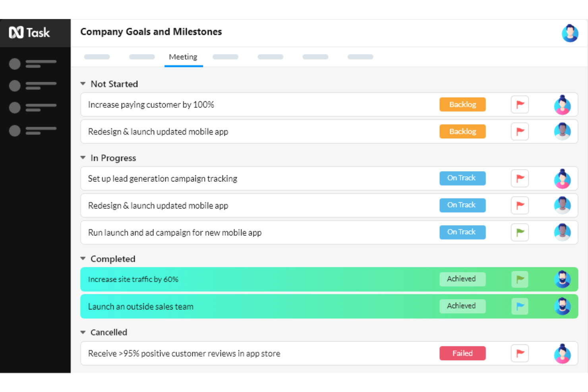
Task: Open your profile avatar at top right
Action: [x=570, y=33]
